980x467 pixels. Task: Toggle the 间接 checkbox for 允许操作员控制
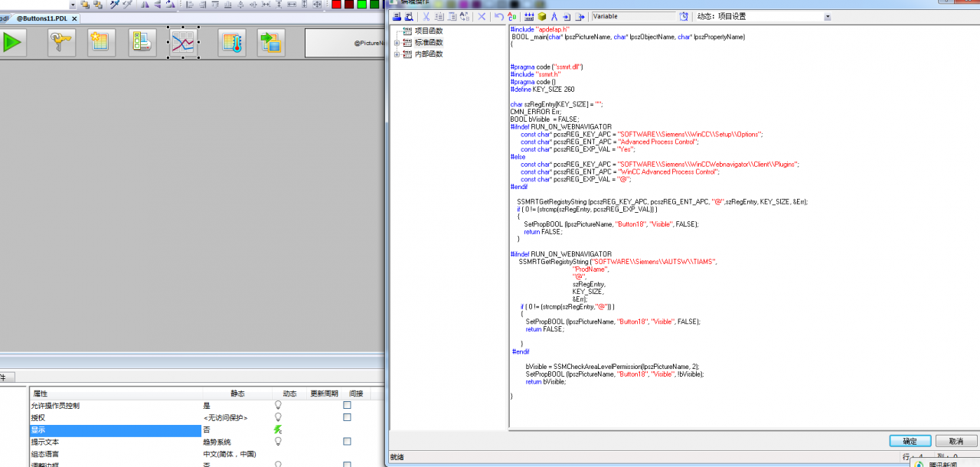(x=347, y=405)
